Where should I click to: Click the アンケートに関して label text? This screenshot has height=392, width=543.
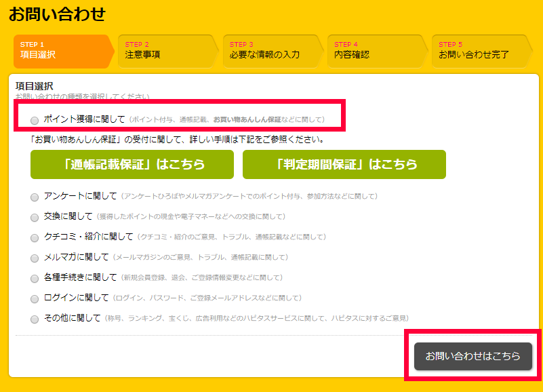point(80,196)
